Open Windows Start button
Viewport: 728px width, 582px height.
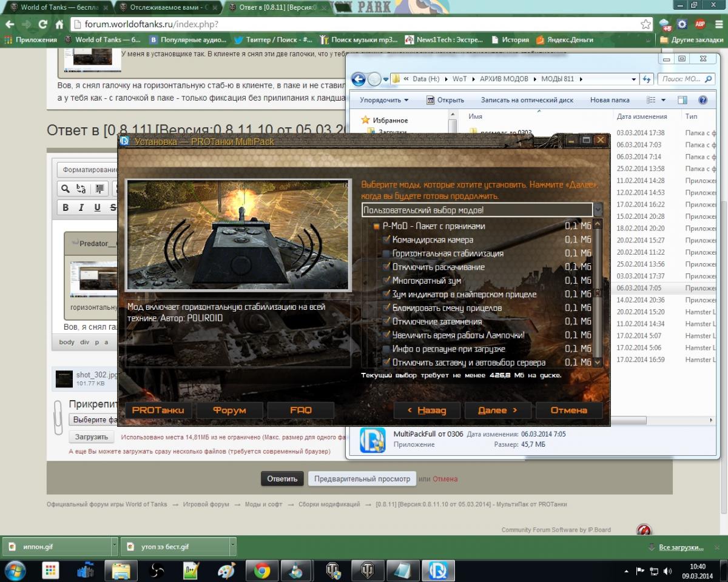click(15, 570)
